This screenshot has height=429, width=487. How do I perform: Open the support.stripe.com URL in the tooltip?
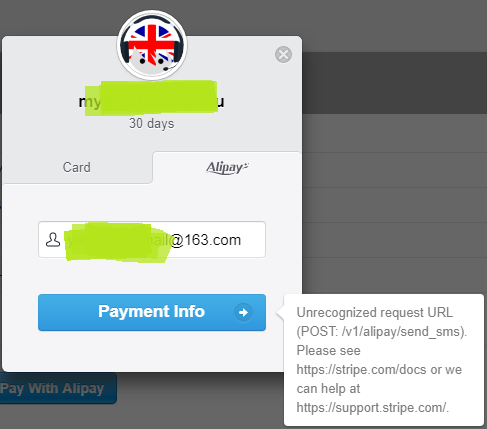coord(371,408)
